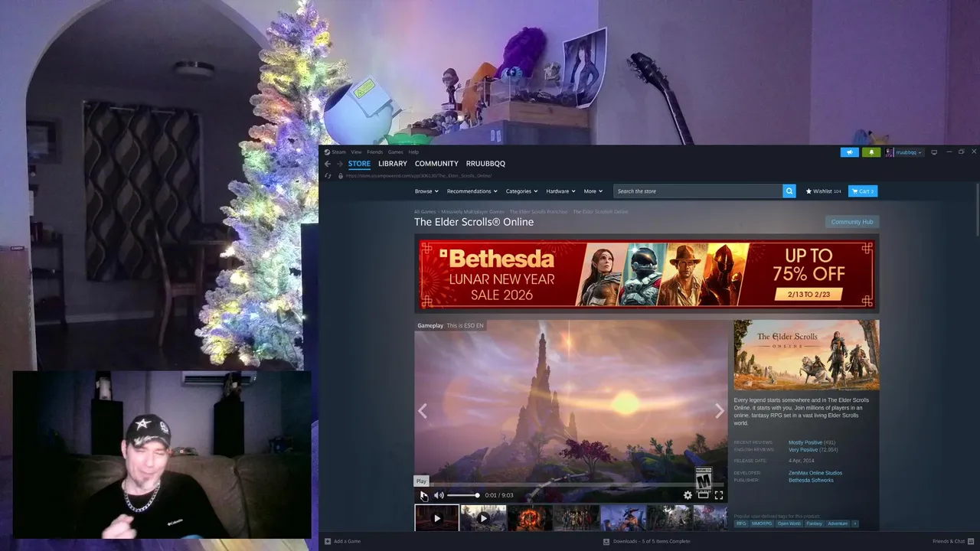The image size is (980, 551).
Task: Click the All Games breadcrumb
Action: (x=425, y=211)
